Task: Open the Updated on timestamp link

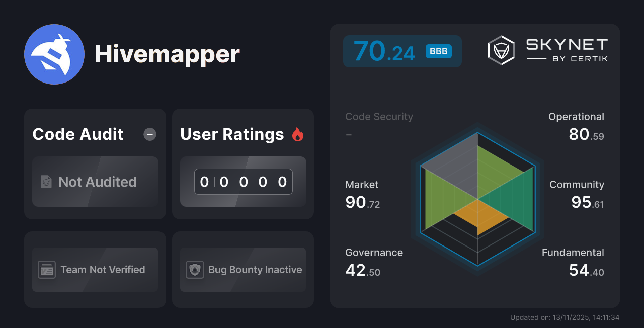Action: click(x=565, y=317)
